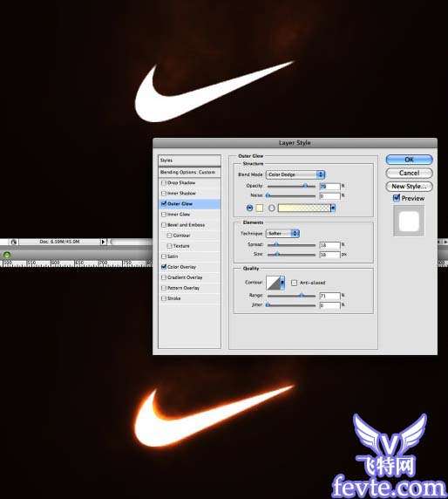Enable the Gradient Overlay checkbox
The width and height of the screenshot is (448, 499).
click(x=164, y=277)
